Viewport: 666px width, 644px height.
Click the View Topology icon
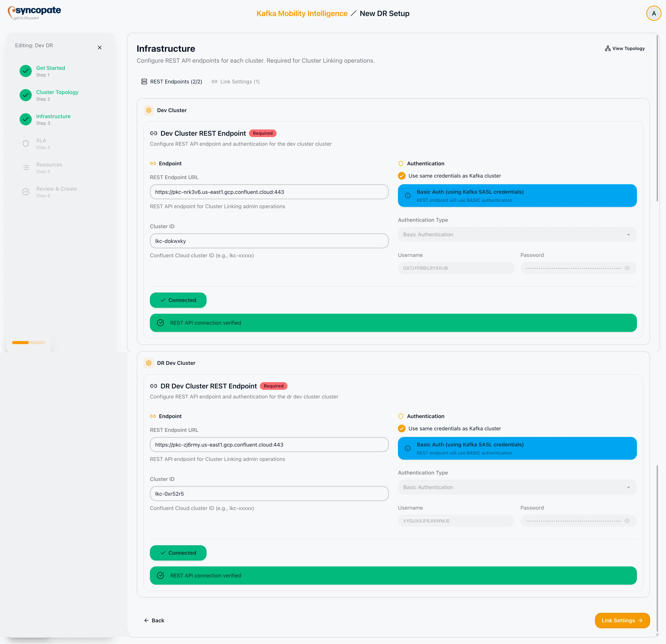coord(607,49)
